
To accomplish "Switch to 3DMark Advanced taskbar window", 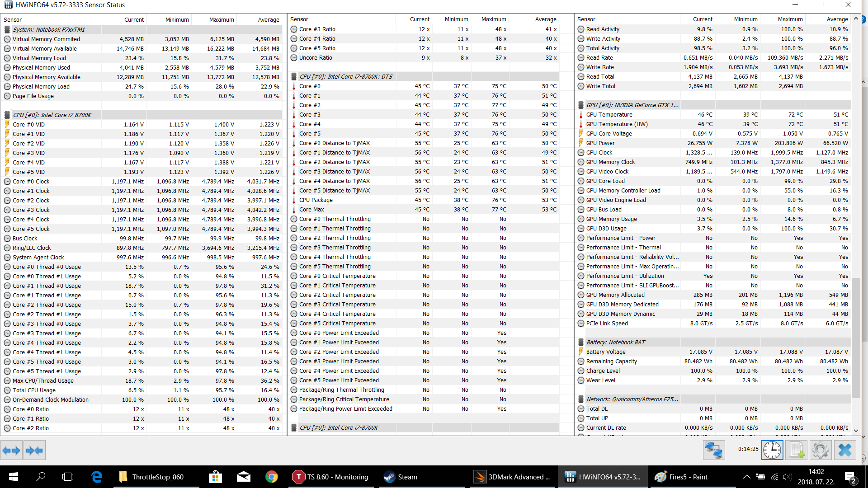I will [x=512, y=477].
